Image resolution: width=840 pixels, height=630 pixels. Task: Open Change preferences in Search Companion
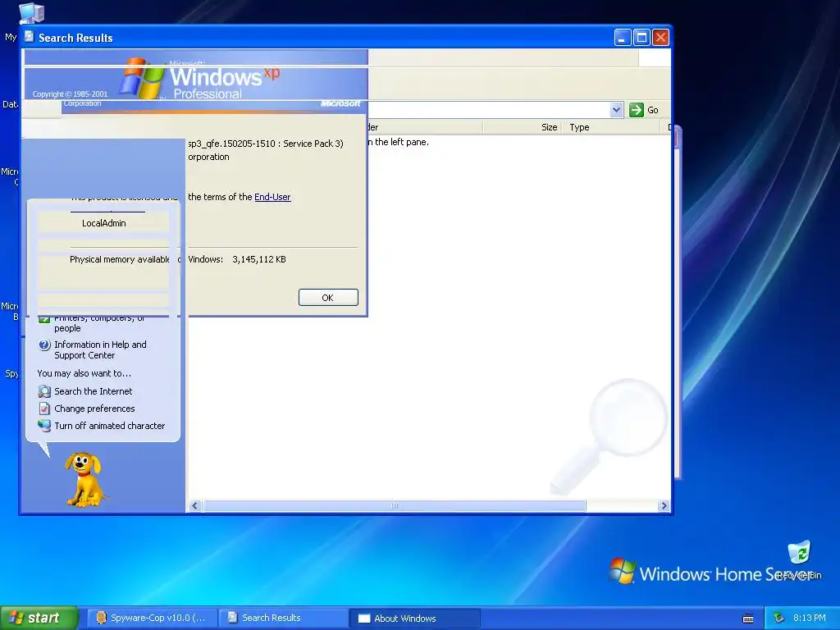[94, 409]
